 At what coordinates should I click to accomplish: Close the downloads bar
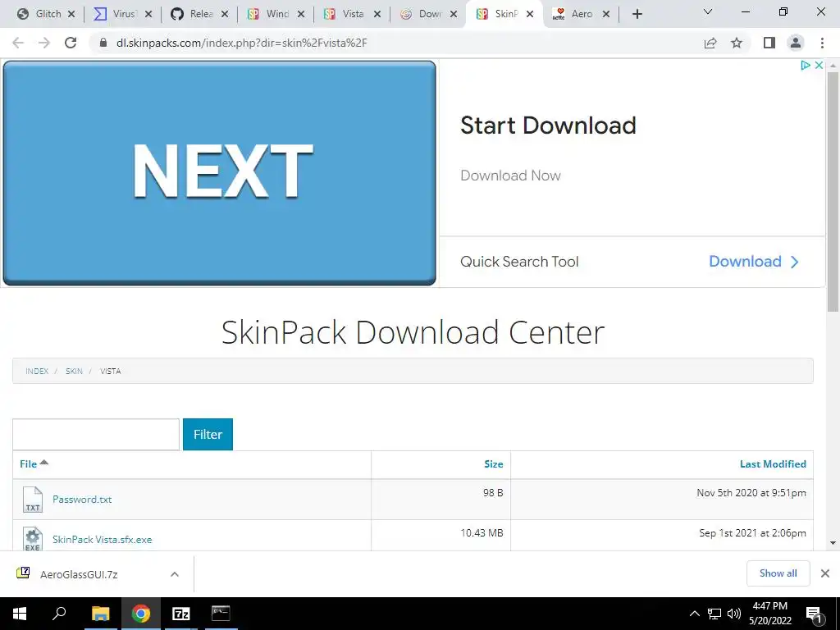coord(825,573)
